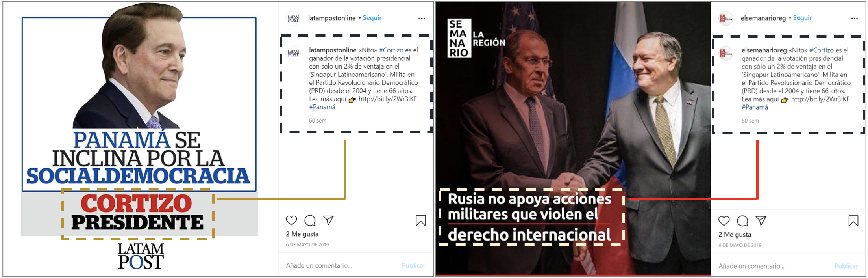The image size is (868, 278).
Task: Save elsemanarioreg post with bookmark icon
Action: [853, 221]
